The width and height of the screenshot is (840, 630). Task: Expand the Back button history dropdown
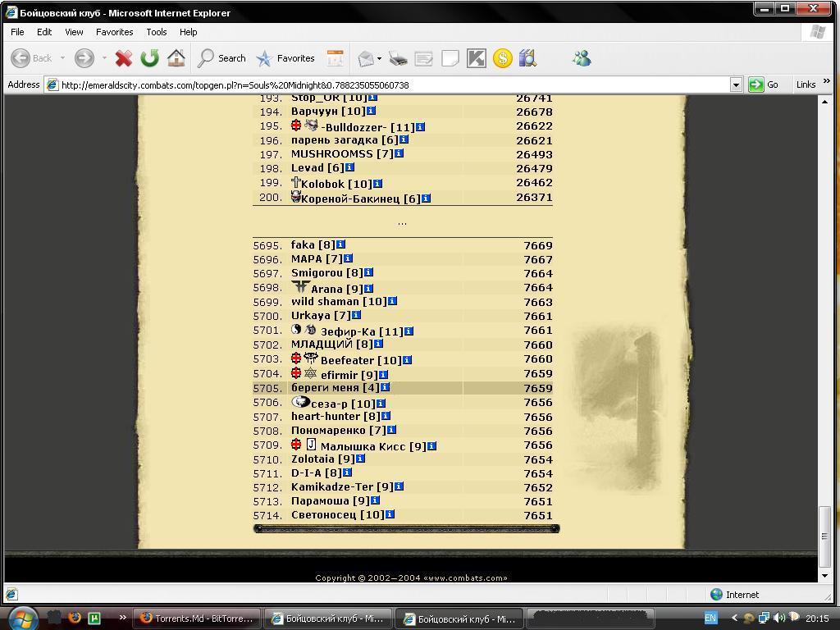coord(62,58)
